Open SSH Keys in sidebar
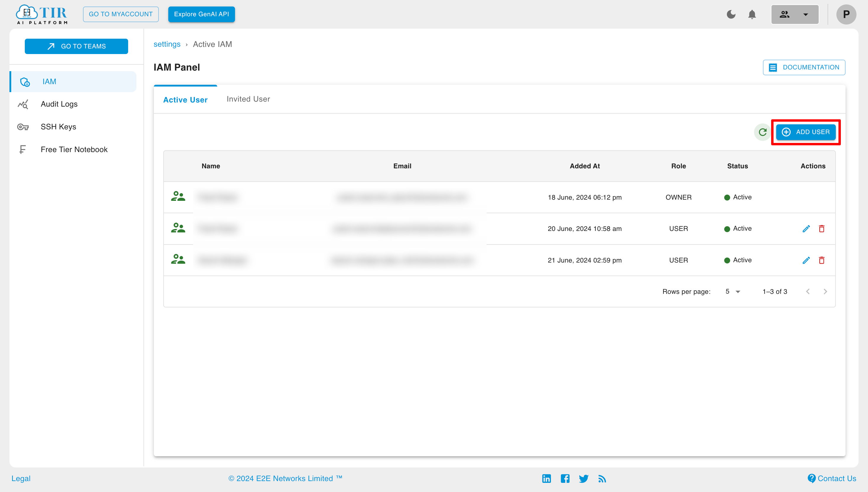868x492 pixels. click(73, 127)
